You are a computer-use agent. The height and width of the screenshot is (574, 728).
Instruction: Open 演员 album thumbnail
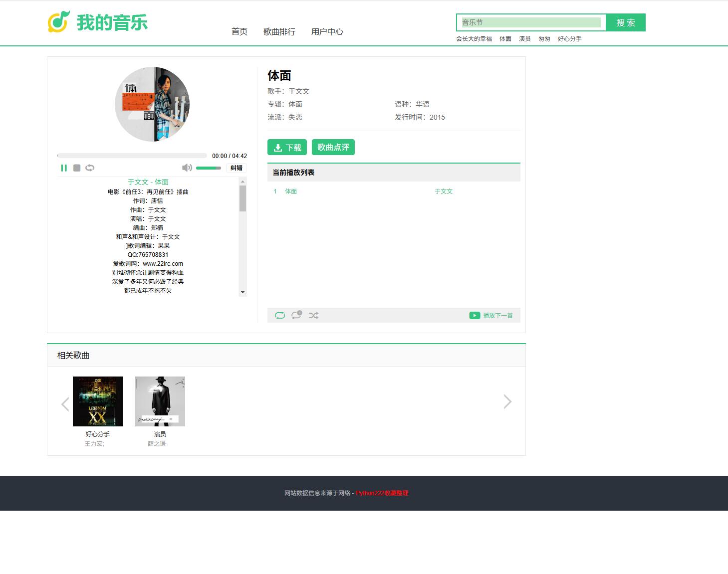tap(160, 401)
